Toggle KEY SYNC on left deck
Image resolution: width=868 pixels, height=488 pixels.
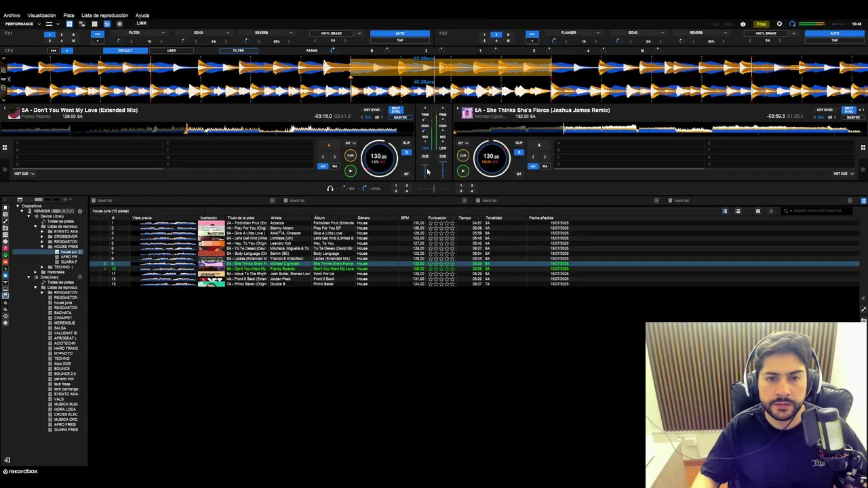click(x=372, y=110)
